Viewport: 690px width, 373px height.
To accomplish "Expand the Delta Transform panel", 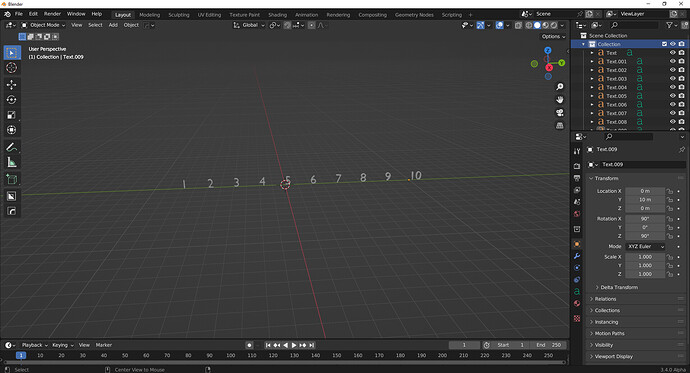I will pos(619,287).
